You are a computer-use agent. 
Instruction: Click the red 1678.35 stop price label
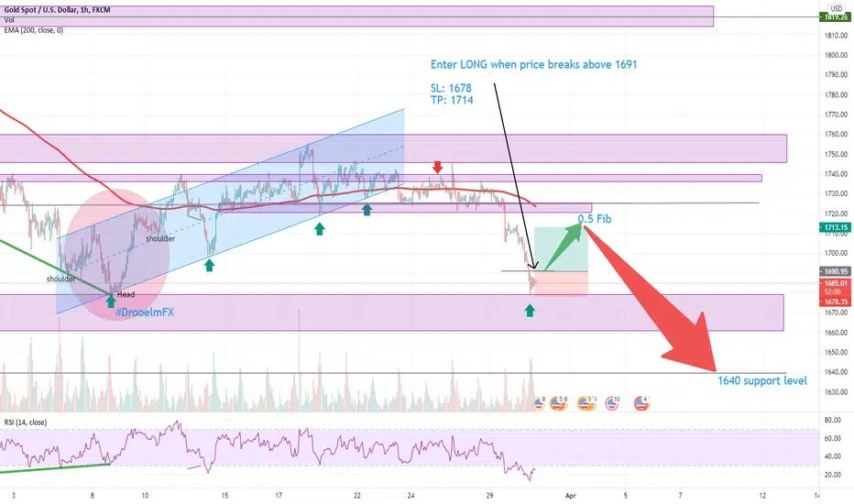[836, 301]
